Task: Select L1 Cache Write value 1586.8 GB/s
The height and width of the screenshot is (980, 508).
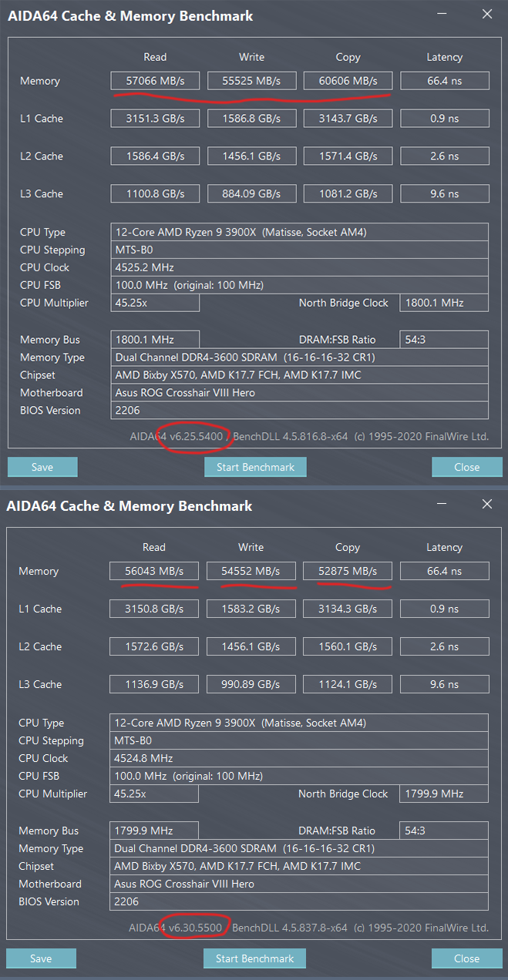Action: (x=251, y=119)
